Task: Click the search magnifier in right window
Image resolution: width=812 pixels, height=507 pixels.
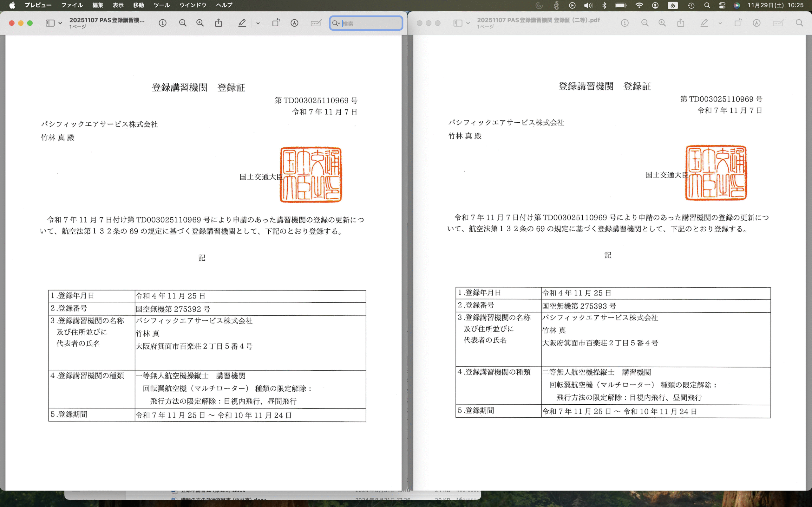Action: tap(799, 23)
